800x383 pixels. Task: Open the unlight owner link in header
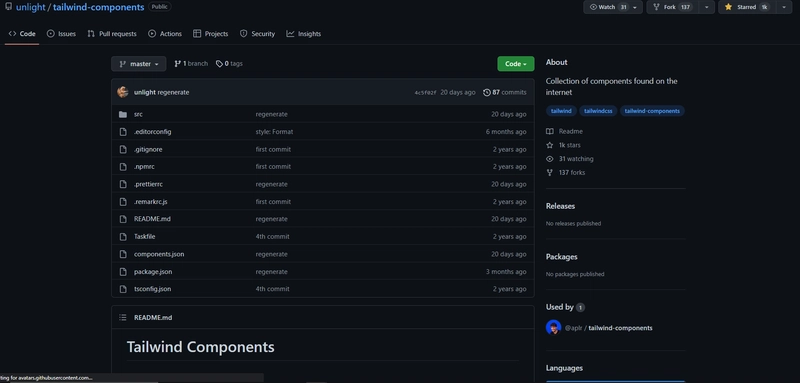31,7
